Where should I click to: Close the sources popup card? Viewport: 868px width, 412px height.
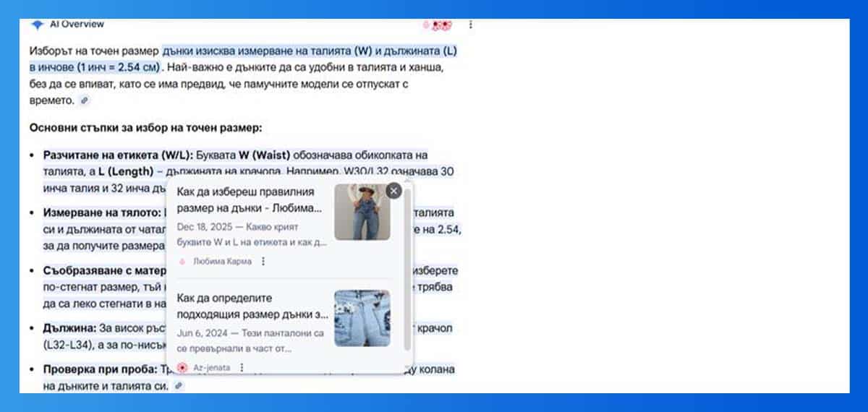pos(393,191)
